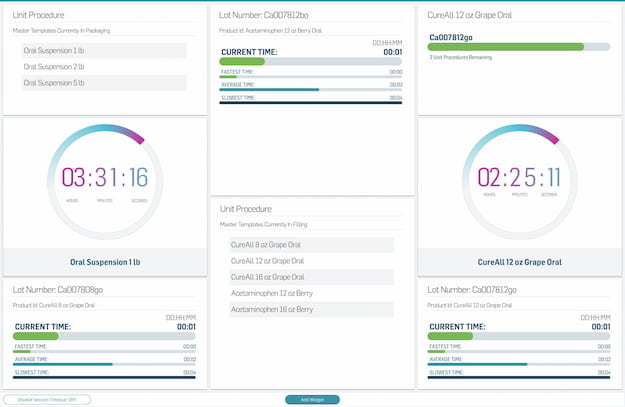Screen dimensions: 625x407
Task: Click fastest time bar in Lot Ca007812go widget
Action: pyautogui.click(x=519, y=352)
